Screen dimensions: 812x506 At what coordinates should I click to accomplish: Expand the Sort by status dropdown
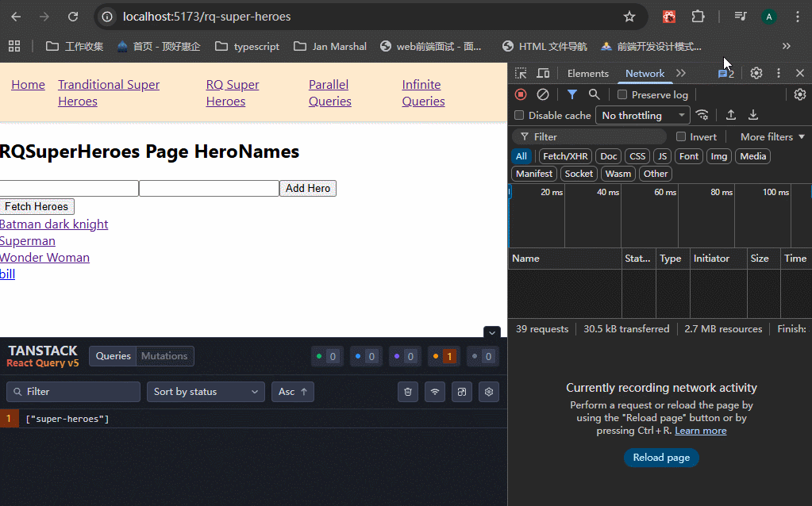206,392
